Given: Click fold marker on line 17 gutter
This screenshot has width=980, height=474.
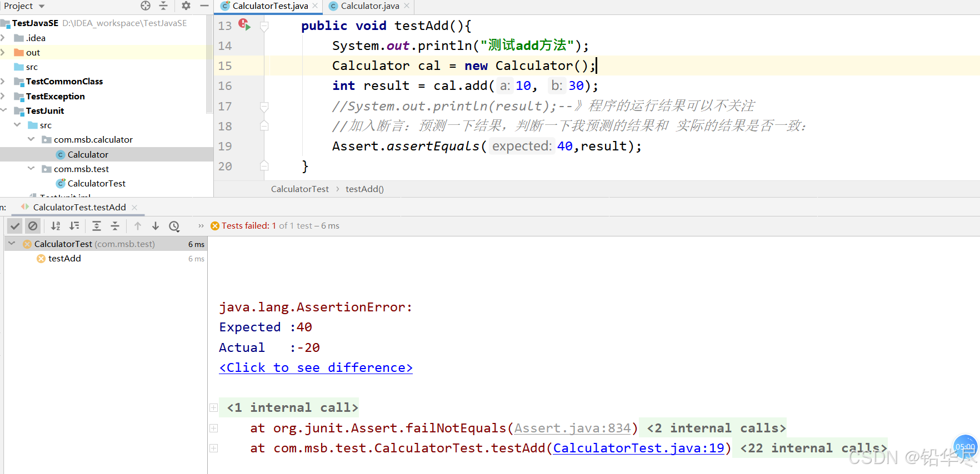Looking at the screenshot, I should [264, 107].
